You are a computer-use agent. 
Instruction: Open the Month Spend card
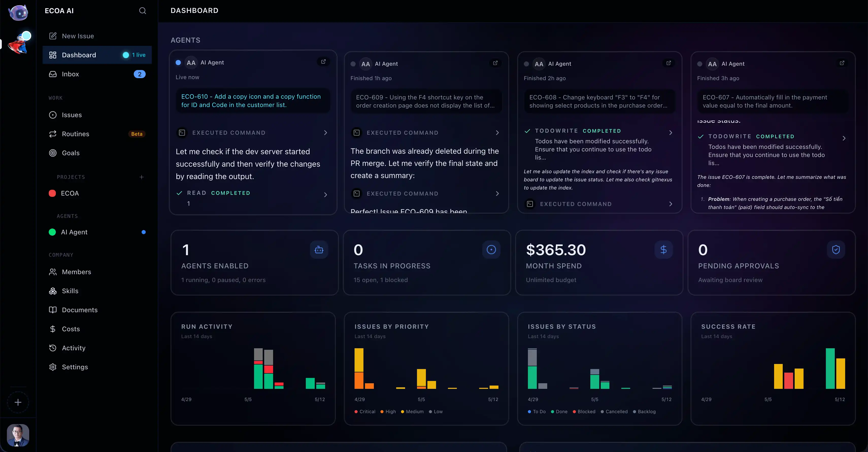pos(599,263)
